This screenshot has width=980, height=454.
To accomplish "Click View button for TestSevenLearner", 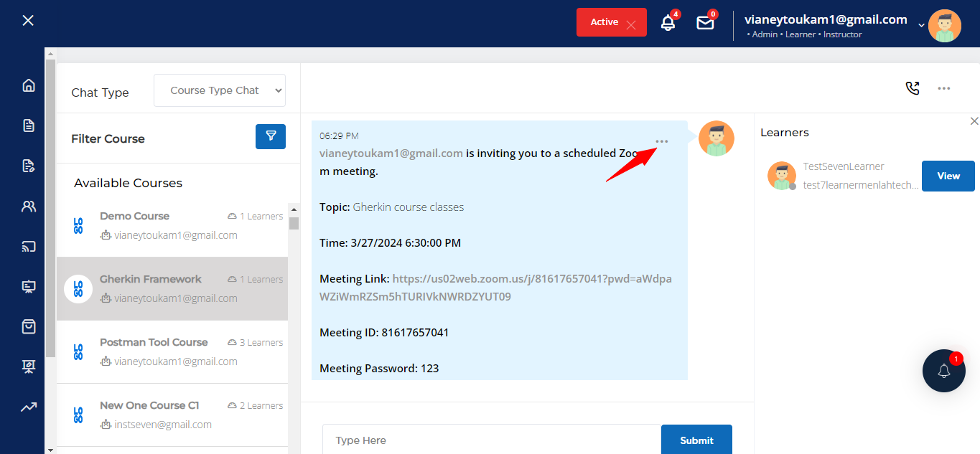I will tap(948, 176).
